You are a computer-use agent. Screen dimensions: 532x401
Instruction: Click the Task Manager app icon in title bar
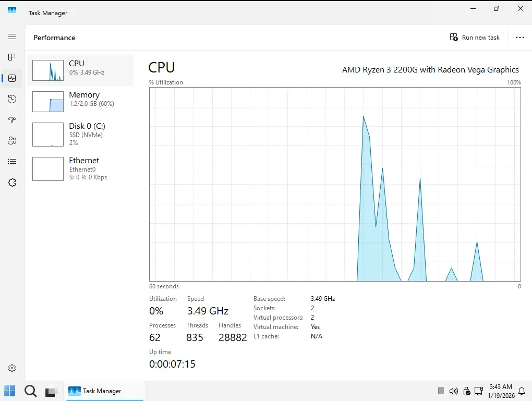coord(12,10)
